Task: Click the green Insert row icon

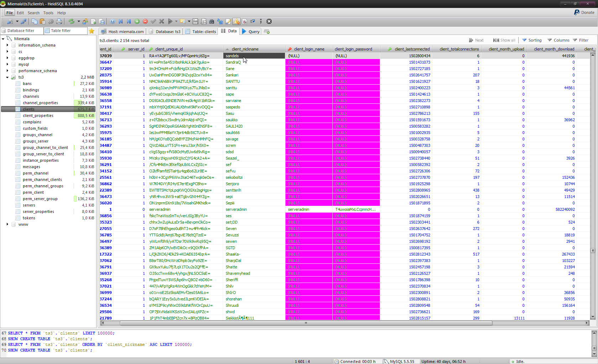Action: (137, 21)
